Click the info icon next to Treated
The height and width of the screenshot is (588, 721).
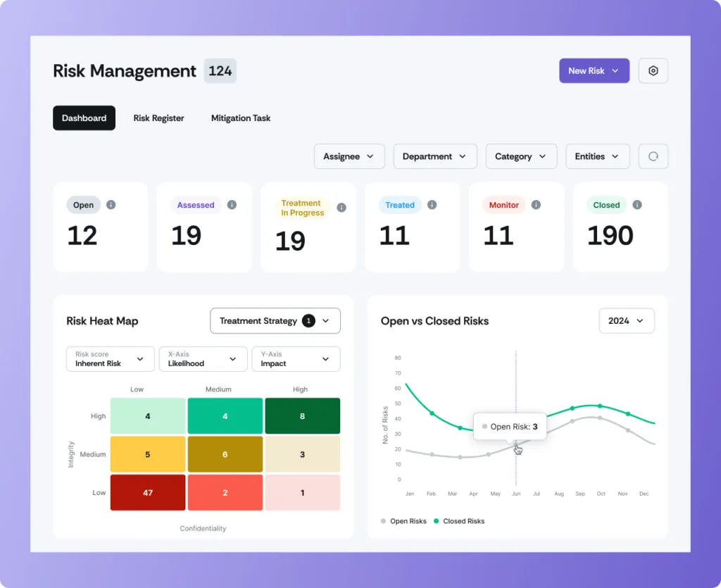pyautogui.click(x=432, y=205)
